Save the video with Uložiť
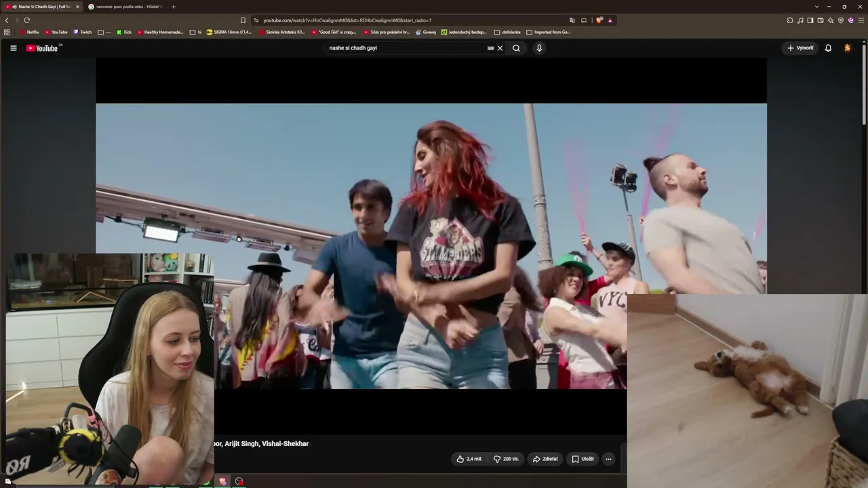 pyautogui.click(x=583, y=459)
